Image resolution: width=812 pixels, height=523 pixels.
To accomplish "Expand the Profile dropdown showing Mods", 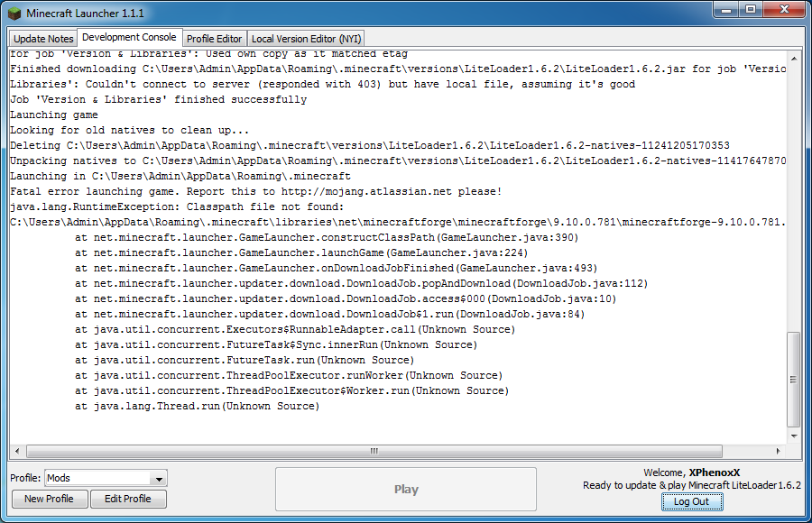I will [x=159, y=479].
